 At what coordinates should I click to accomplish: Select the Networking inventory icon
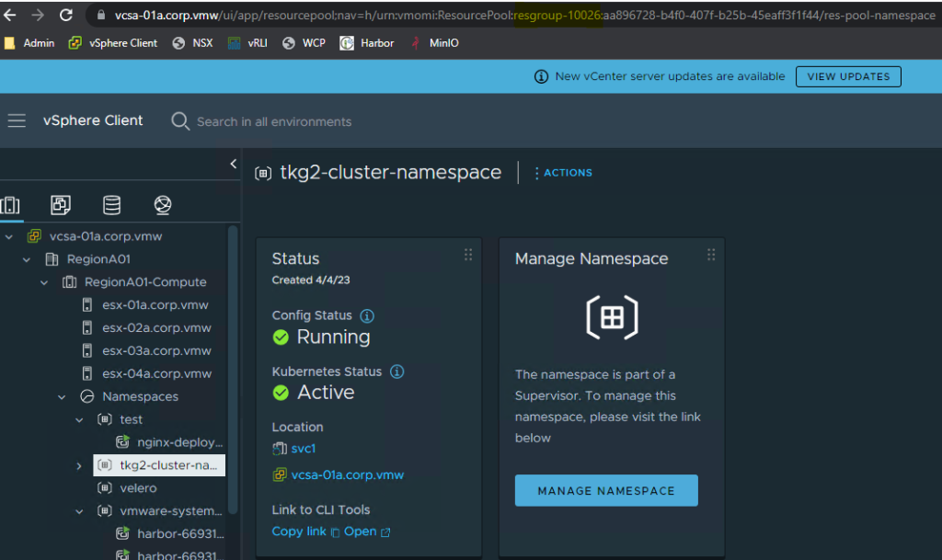click(163, 204)
